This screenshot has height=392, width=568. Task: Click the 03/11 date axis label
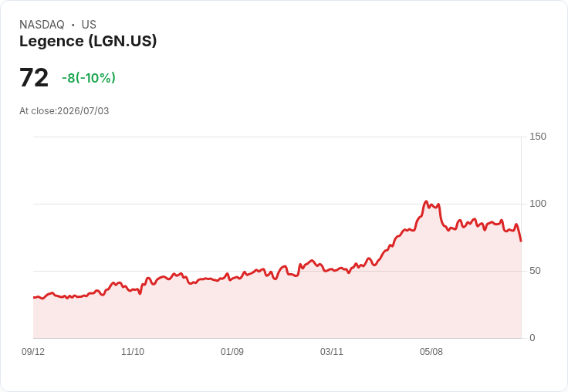click(331, 352)
